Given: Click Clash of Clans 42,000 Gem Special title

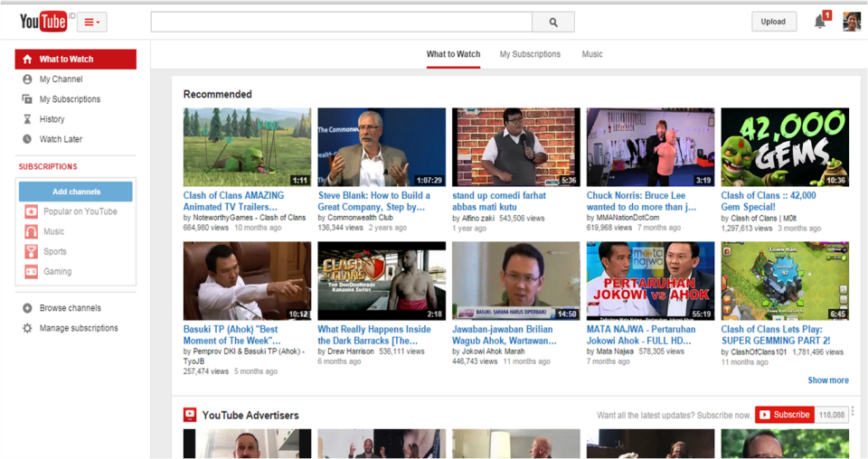Looking at the screenshot, I should coord(769,201).
